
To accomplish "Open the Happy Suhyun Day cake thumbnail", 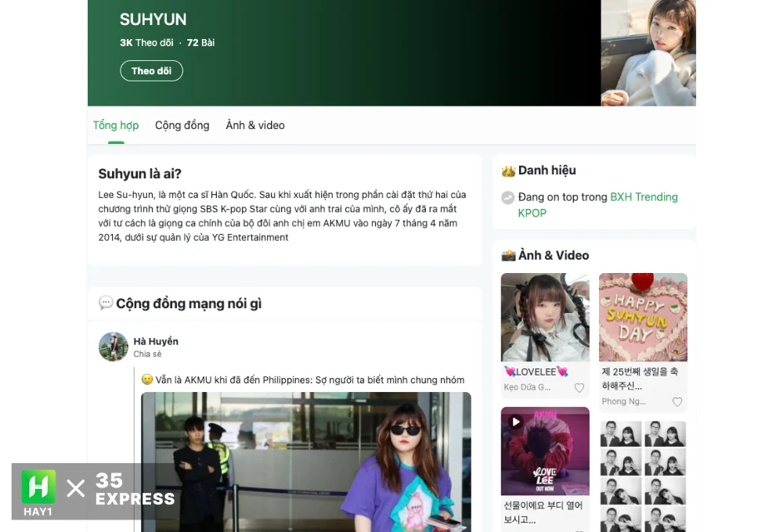I will [x=643, y=317].
